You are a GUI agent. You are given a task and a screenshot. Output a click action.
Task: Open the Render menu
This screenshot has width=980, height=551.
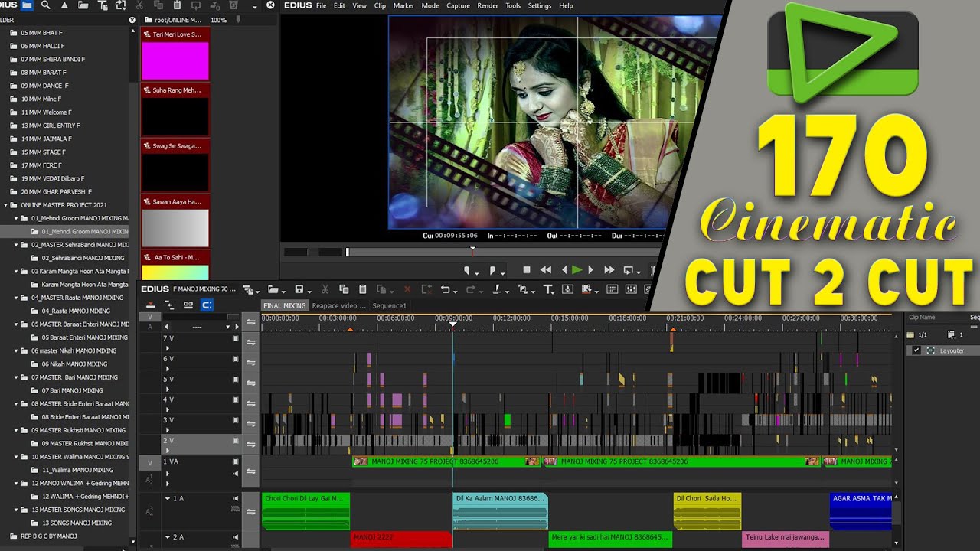[x=488, y=5]
